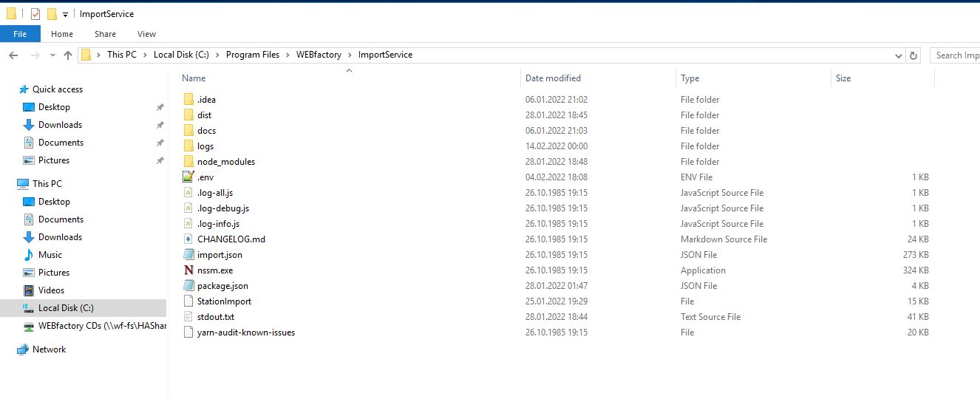Click the stdout.txt file icon
The image size is (980, 399).
[x=188, y=316]
